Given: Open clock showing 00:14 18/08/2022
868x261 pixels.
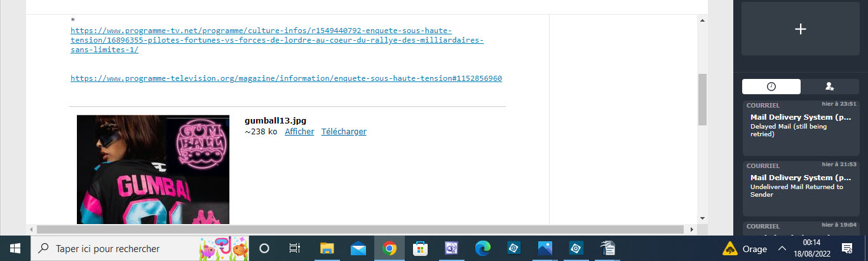Looking at the screenshot, I should (x=811, y=248).
